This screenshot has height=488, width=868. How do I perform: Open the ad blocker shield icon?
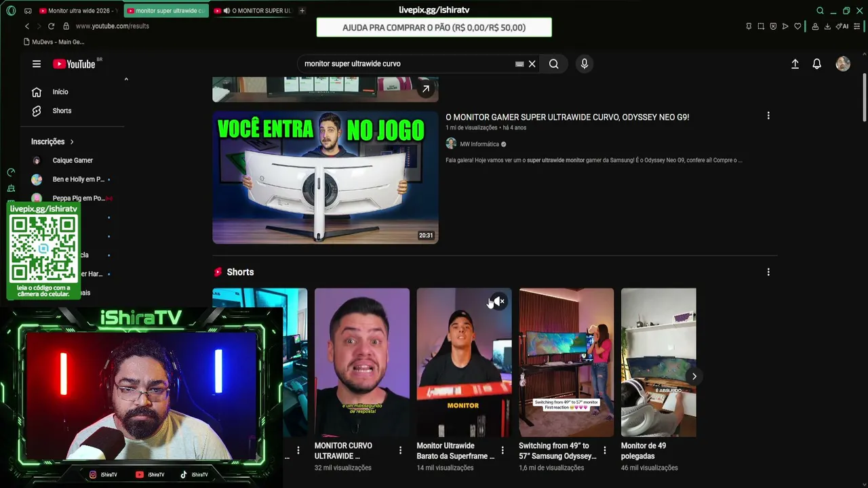click(x=773, y=26)
